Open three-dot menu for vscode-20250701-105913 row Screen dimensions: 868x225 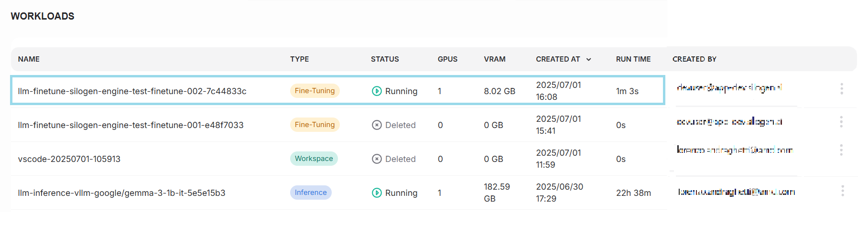(841, 150)
